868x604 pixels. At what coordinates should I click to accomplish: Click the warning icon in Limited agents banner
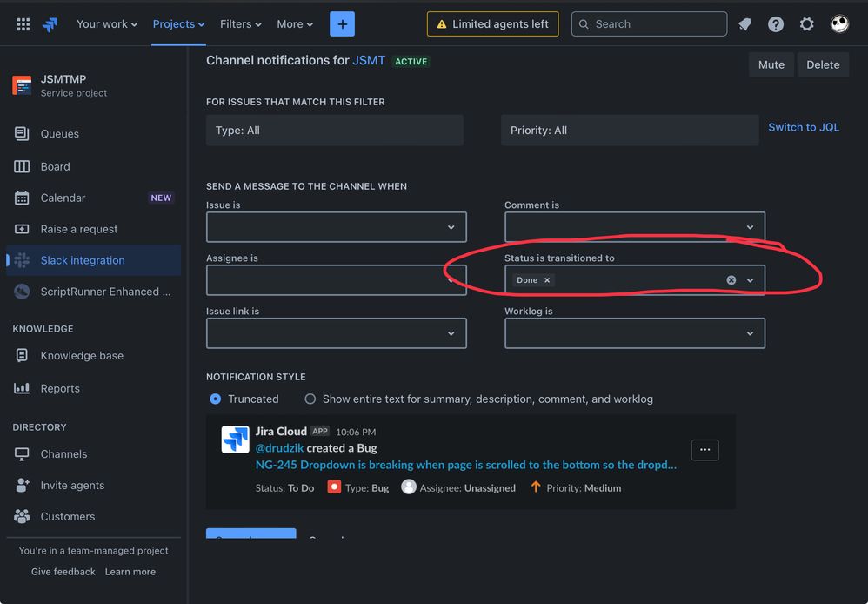[441, 24]
